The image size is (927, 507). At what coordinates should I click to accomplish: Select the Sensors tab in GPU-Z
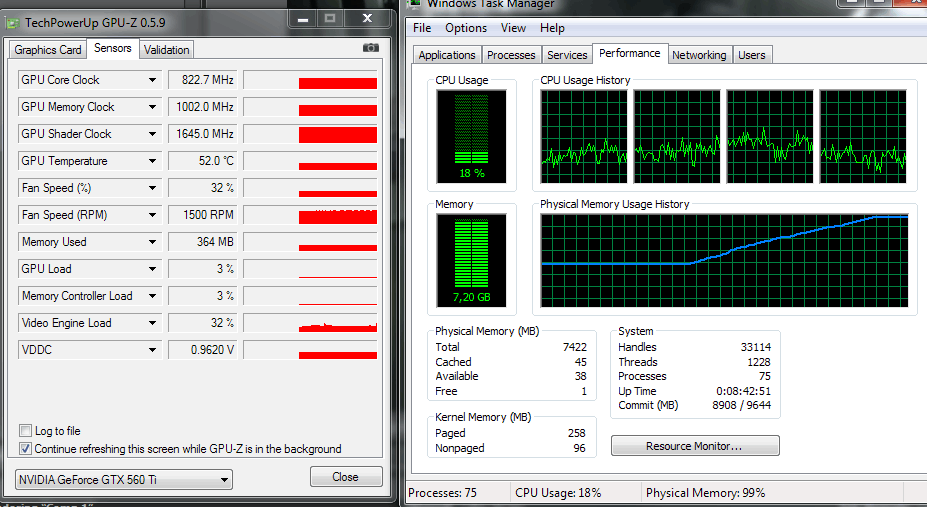coord(112,48)
